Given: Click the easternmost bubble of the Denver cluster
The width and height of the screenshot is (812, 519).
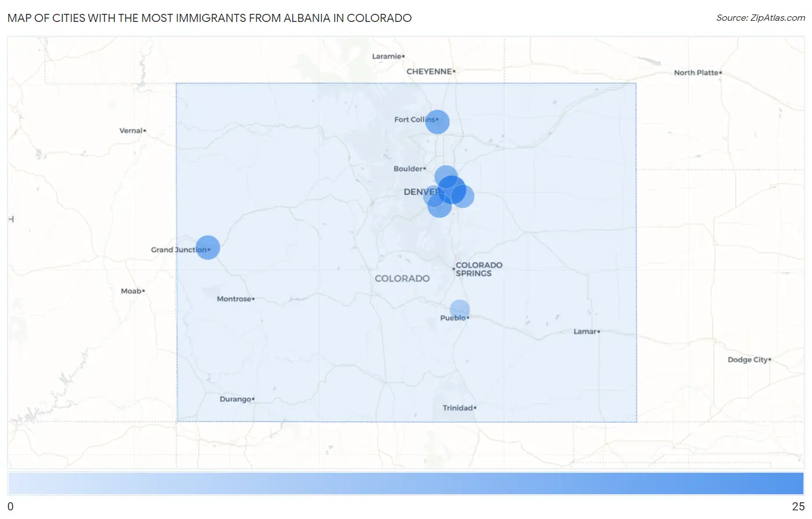Looking at the screenshot, I should pos(463,196).
